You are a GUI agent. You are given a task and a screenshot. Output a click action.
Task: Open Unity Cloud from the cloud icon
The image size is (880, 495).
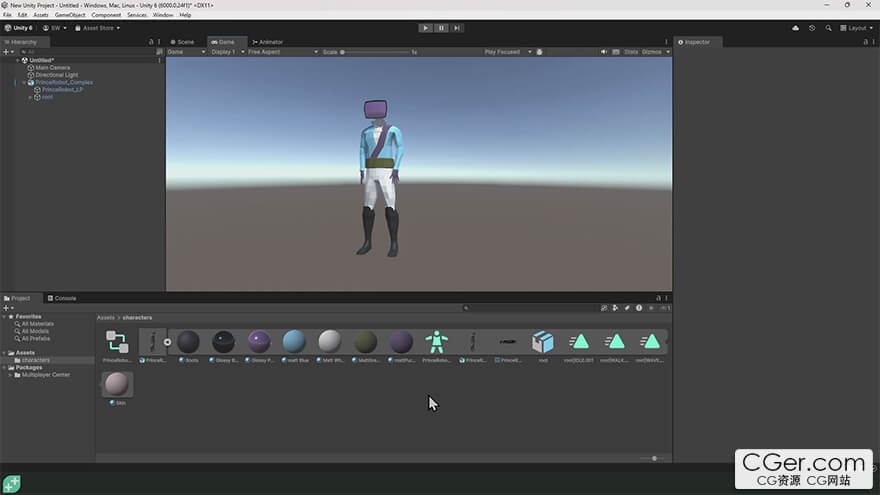pos(795,28)
